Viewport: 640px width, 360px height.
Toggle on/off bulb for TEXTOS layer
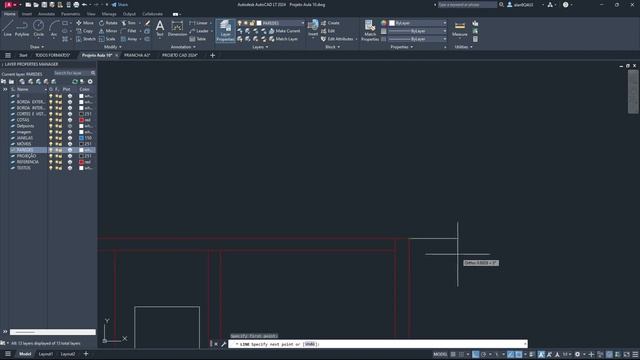[51, 168]
